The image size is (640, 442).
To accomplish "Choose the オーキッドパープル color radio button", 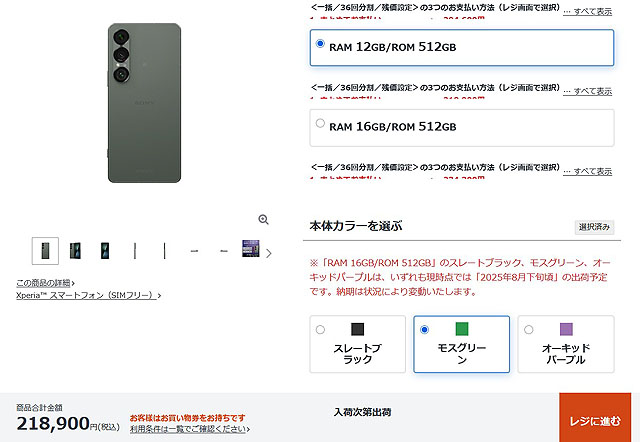I will pos(529,329).
